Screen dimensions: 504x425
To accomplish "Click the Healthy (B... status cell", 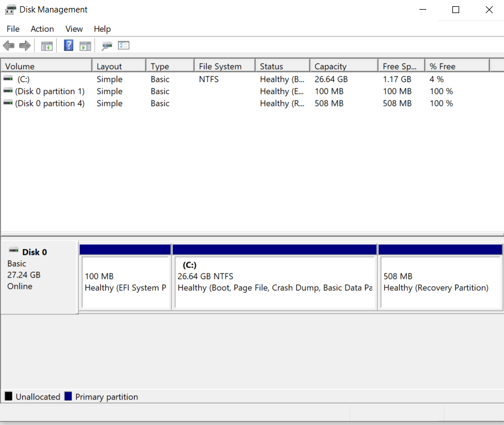I will tap(282, 79).
